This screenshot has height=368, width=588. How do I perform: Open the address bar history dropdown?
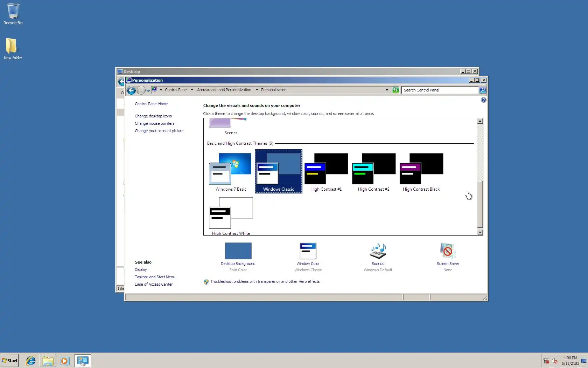tap(387, 90)
